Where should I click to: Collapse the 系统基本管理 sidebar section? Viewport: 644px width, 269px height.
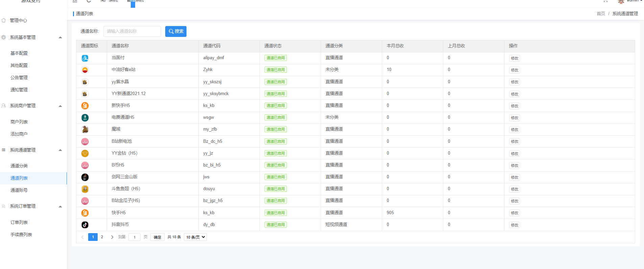pyautogui.click(x=60, y=37)
